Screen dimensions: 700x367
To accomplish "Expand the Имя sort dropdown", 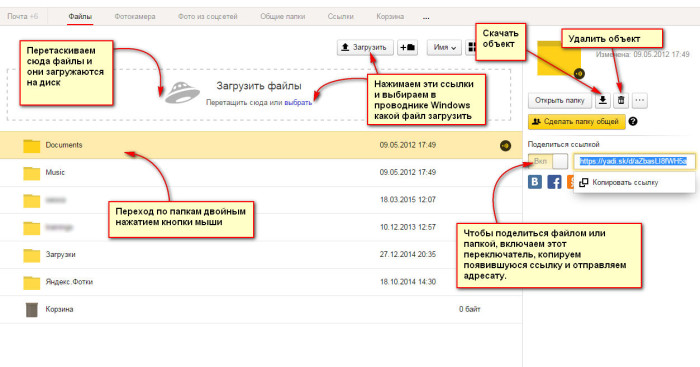I will coord(444,47).
